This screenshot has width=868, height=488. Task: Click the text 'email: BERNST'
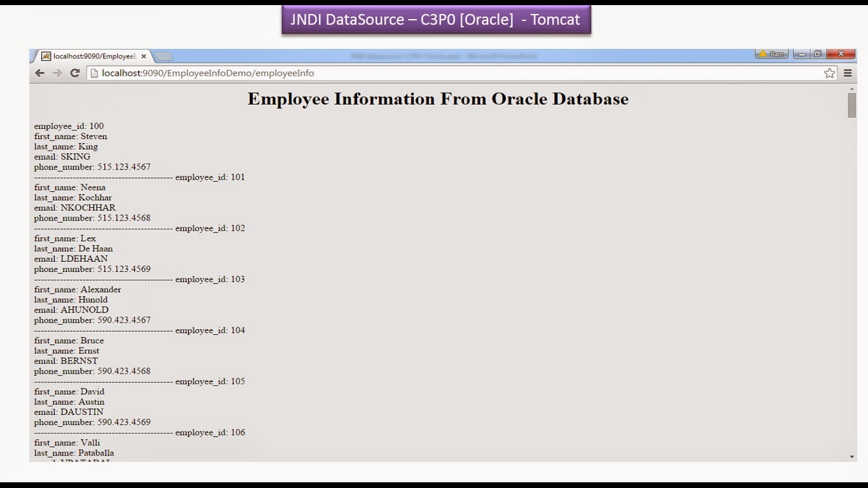pos(66,360)
